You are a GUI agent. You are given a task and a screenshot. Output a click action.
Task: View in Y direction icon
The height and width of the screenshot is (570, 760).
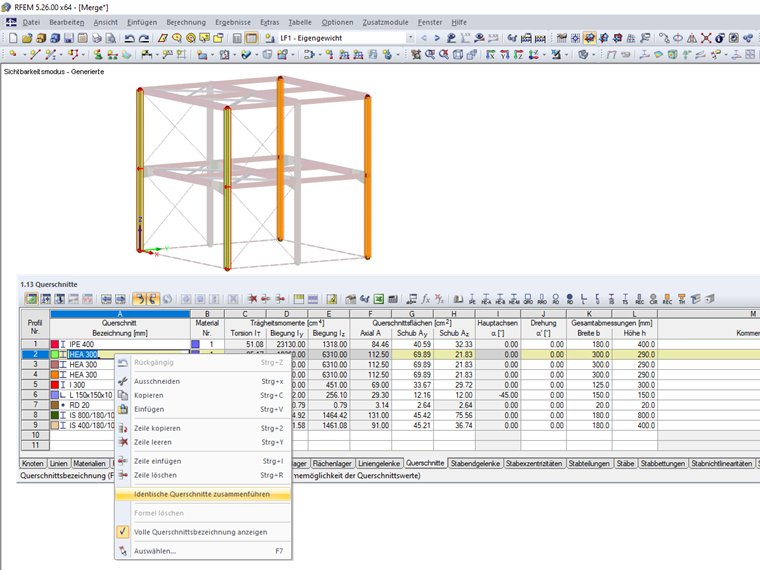point(505,54)
